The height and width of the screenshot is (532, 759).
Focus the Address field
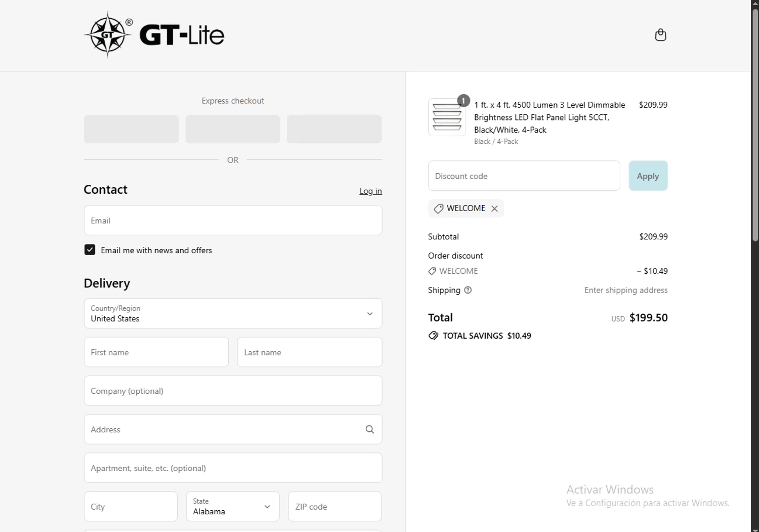click(233, 429)
